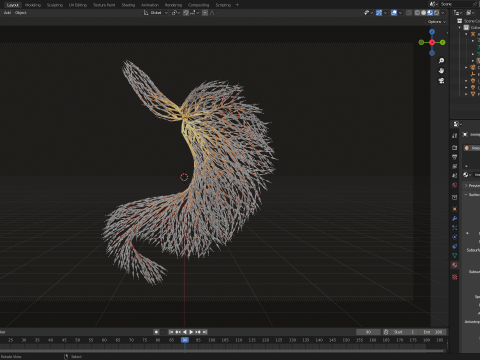480x360 pixels.
Task: Open object type visibility dropdown
Action: [x=368, y=13]
